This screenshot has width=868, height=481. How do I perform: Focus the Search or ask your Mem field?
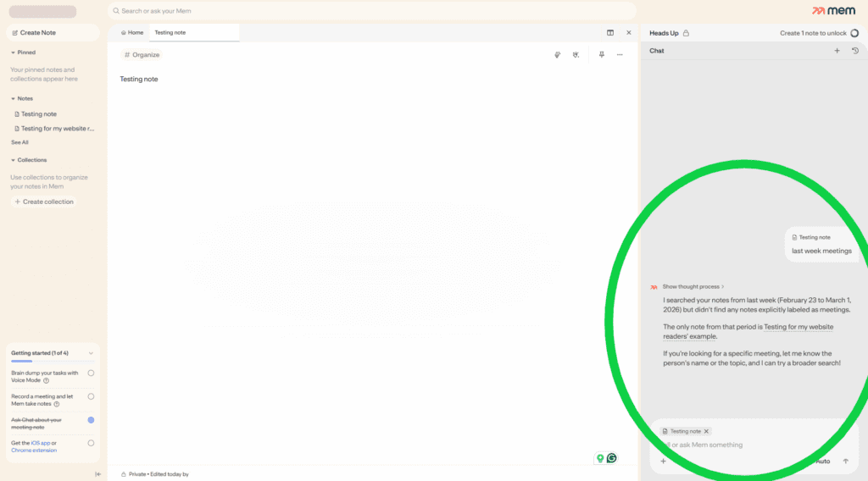pyautogui.click(x=371, y=10)
